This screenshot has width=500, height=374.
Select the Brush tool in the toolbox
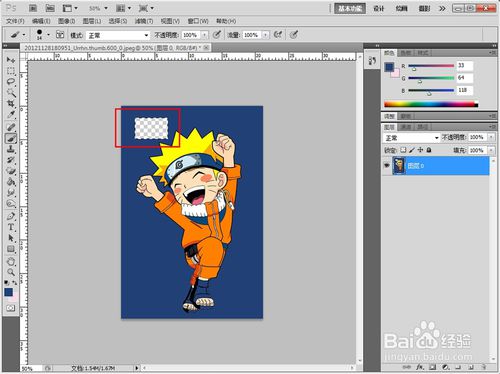click(x=11, y=138)
